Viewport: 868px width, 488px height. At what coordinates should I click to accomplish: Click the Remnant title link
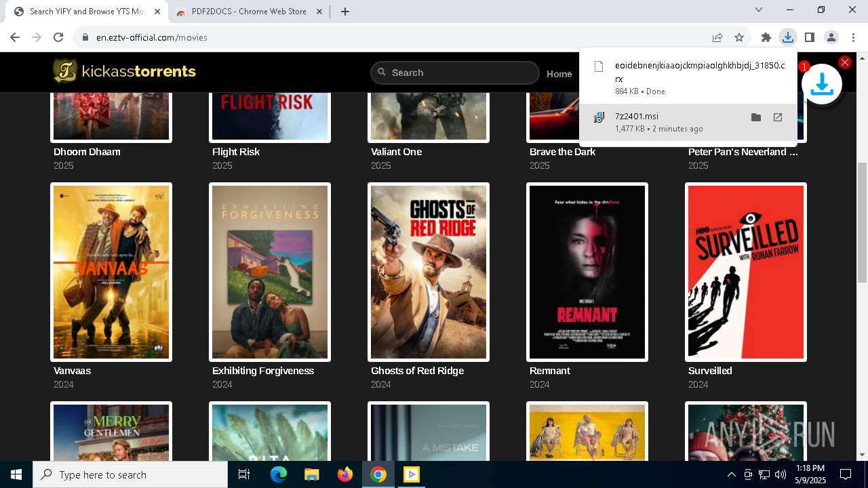(x=550, y=371)
